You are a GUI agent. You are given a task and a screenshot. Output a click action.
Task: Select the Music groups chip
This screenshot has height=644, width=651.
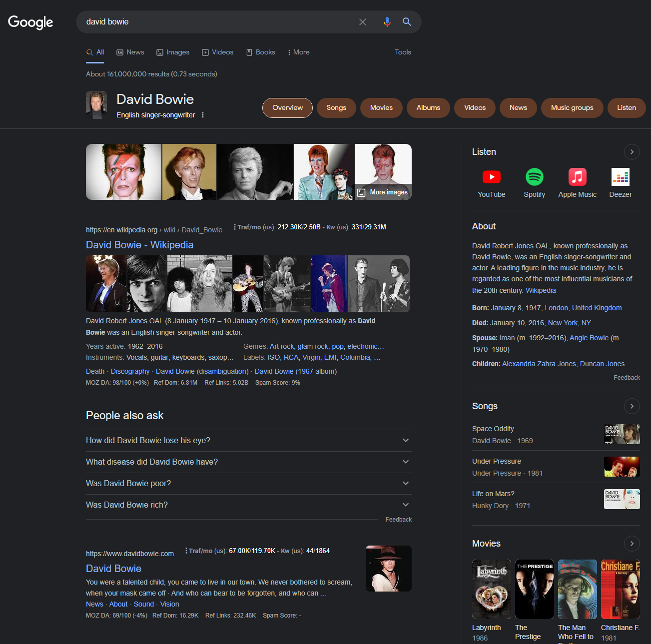(x=572, y=108)
